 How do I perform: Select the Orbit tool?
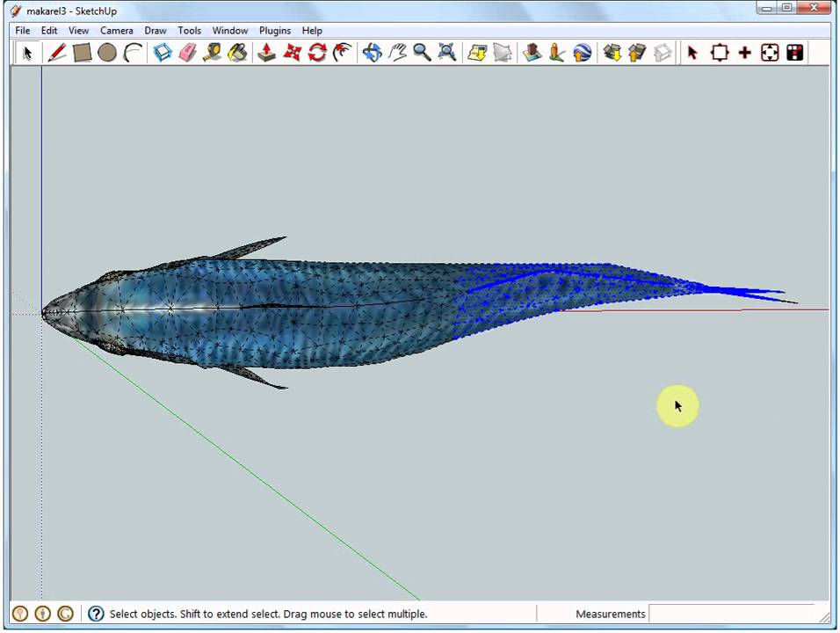tap(372, 53)
